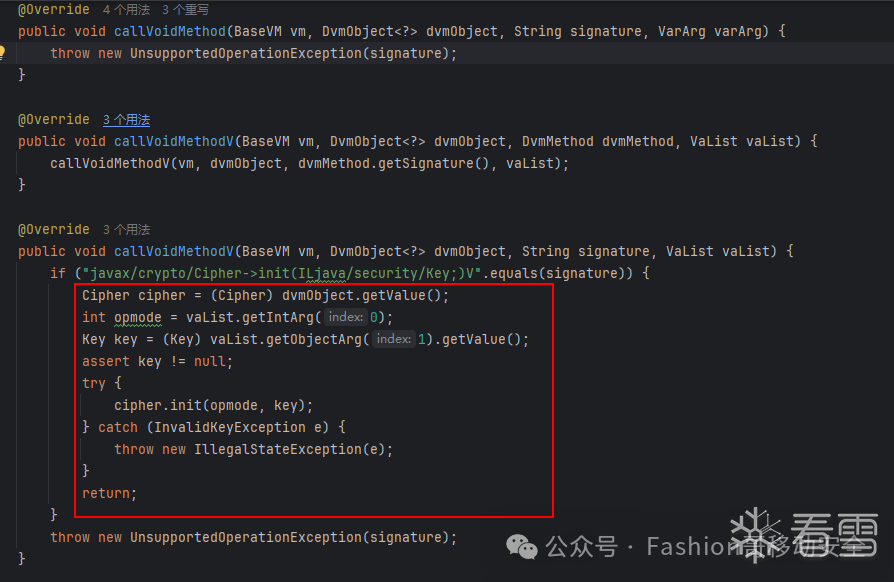Click 'cipher.init(opmode, key);' call
Screen dimensions: 894x582
click(213, 405)
